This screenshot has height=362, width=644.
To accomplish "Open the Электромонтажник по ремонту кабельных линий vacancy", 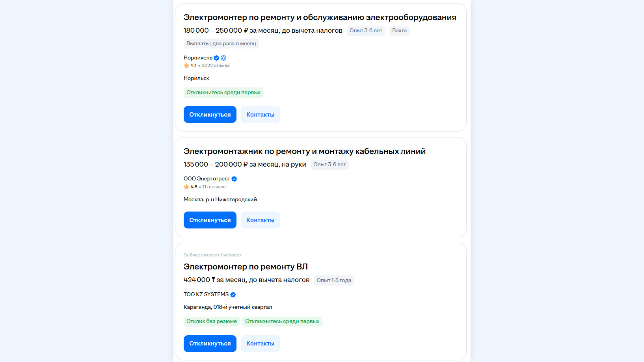I will (304, 151).
